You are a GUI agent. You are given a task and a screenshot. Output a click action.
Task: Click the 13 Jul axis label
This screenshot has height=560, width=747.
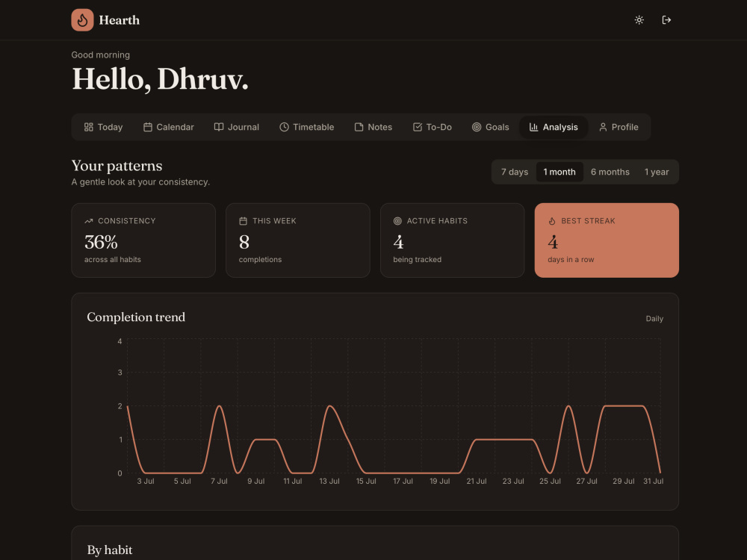click(x=329, y=482)
